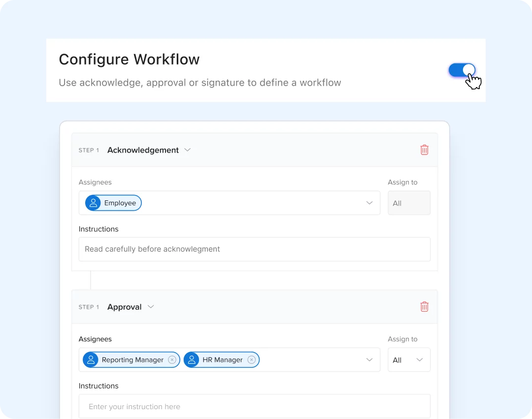Click Assignees label in Acknowledgement step
532x419 pixels.
point(95,182)
